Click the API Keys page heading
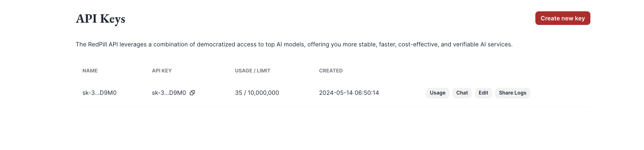Image resolution: width=644 pixels, height=150 pixels. (100, 19)
